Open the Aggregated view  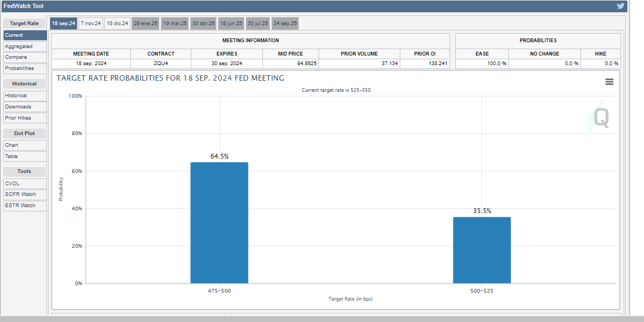pos(25,46)
